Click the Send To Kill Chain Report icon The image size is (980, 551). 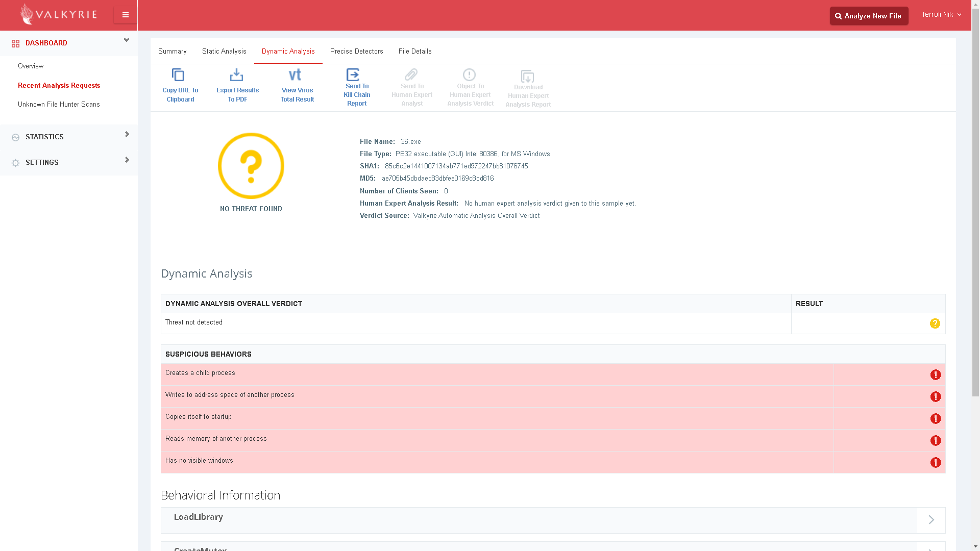click(x=353, y=74)
